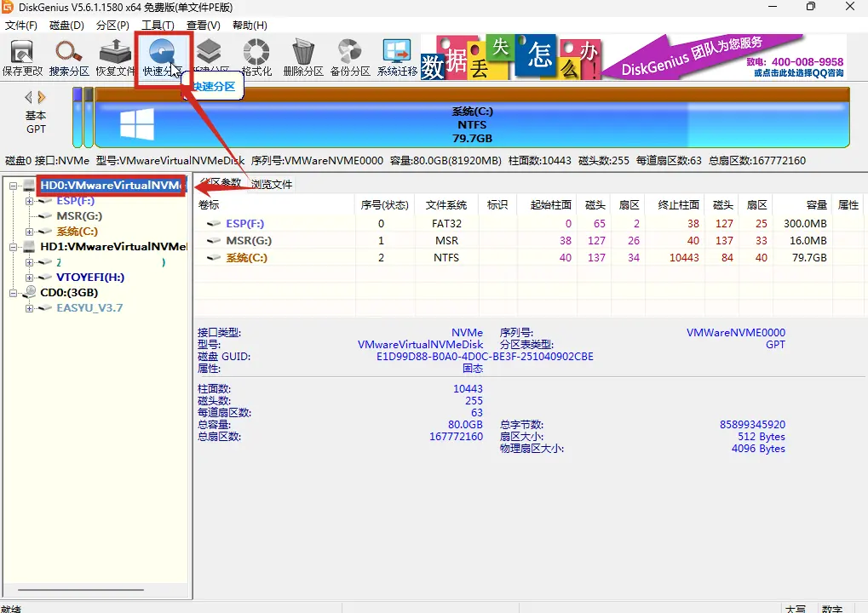The width and height of the screenshot is (868, 613).
Task: Switch to the 分区参数 tab
Action: coord(221,182)
